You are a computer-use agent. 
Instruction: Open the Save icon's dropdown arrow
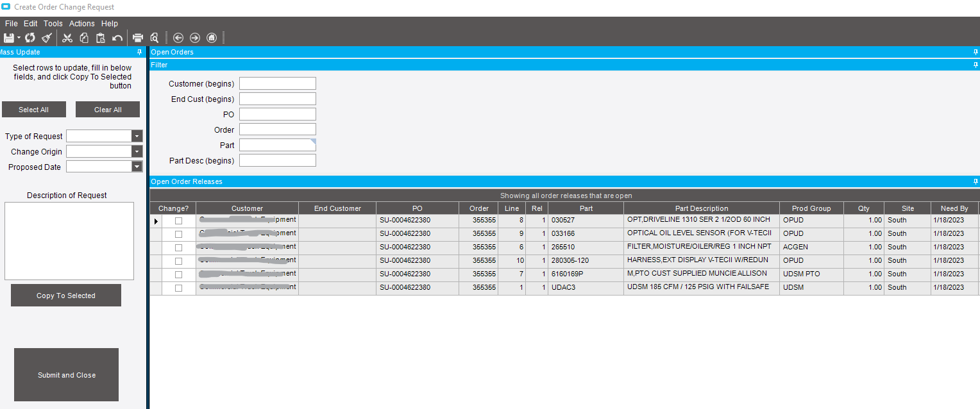[x=19, y=38]
